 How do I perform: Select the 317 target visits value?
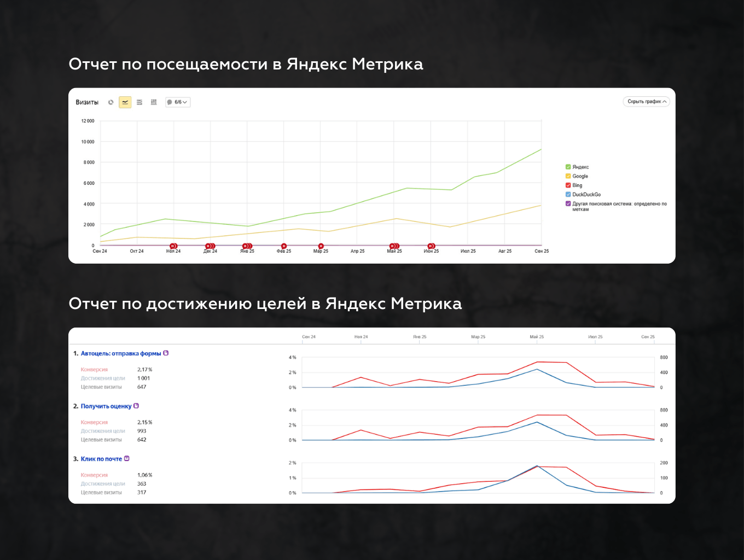pyautogui.click(x=142, y=493)
